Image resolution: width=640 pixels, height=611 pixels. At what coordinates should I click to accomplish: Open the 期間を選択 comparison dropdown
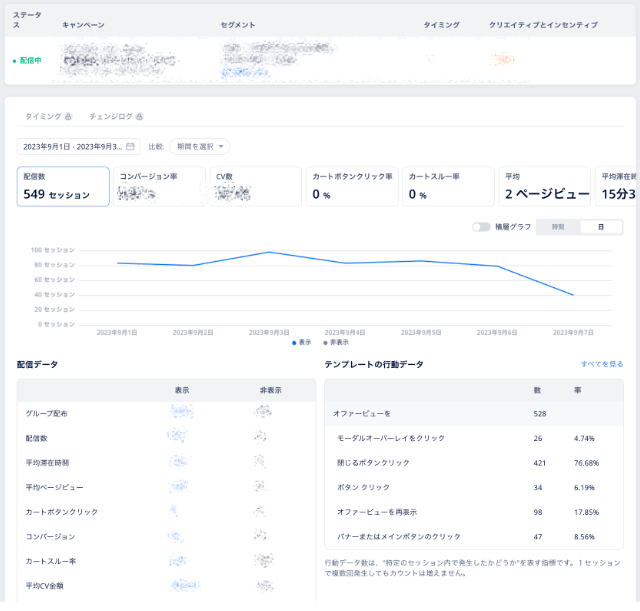(200, 146)
